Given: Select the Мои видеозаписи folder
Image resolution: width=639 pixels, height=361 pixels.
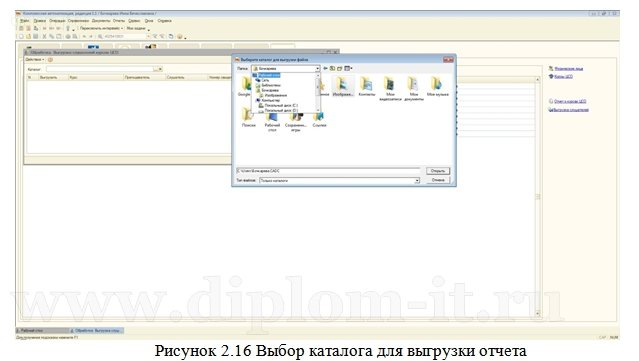Looking at the screenshot, I should (x=390, y=89).
